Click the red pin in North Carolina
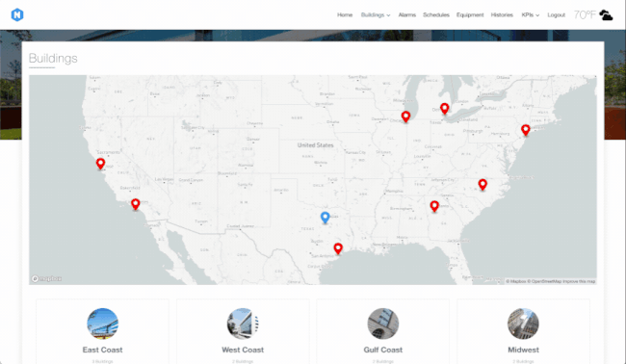This screenshot has width=626, height=364. [483, 185]
